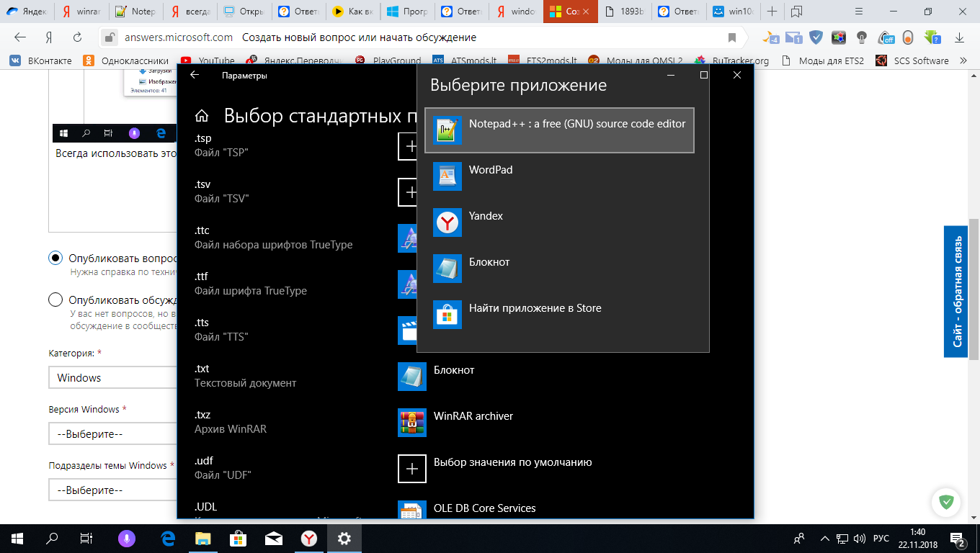Select Блокнот in the app chooser popup
Viewport: 980px width, 553px height.
point(559,269)
